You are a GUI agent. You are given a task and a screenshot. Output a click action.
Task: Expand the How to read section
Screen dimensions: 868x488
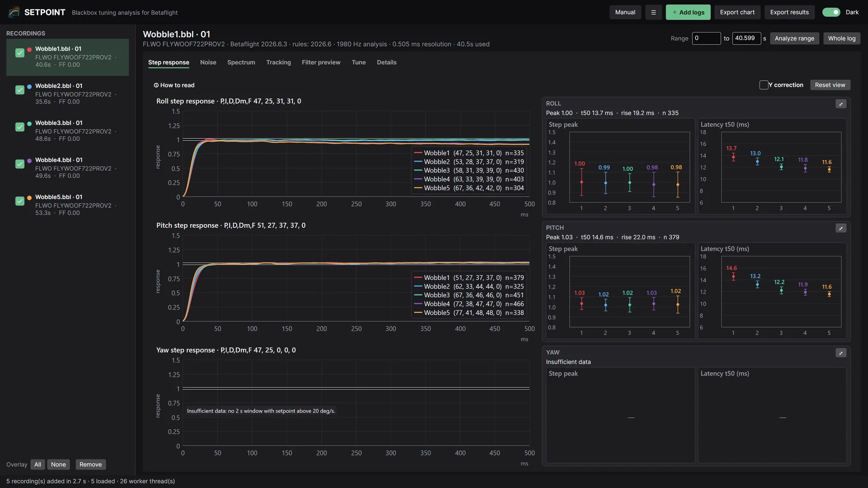[174, 85]
